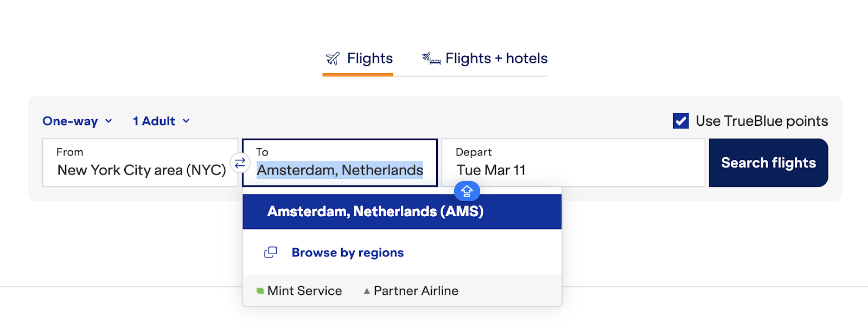Click the blue upload arrow badge

tap(467, 191)
